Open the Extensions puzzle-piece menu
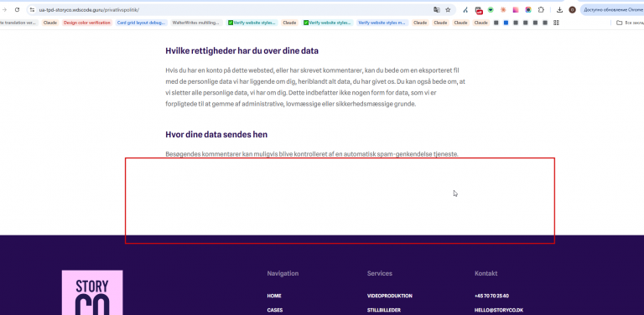Image resolution: width=644 pixels, height=315 pixels. point(541,10)
